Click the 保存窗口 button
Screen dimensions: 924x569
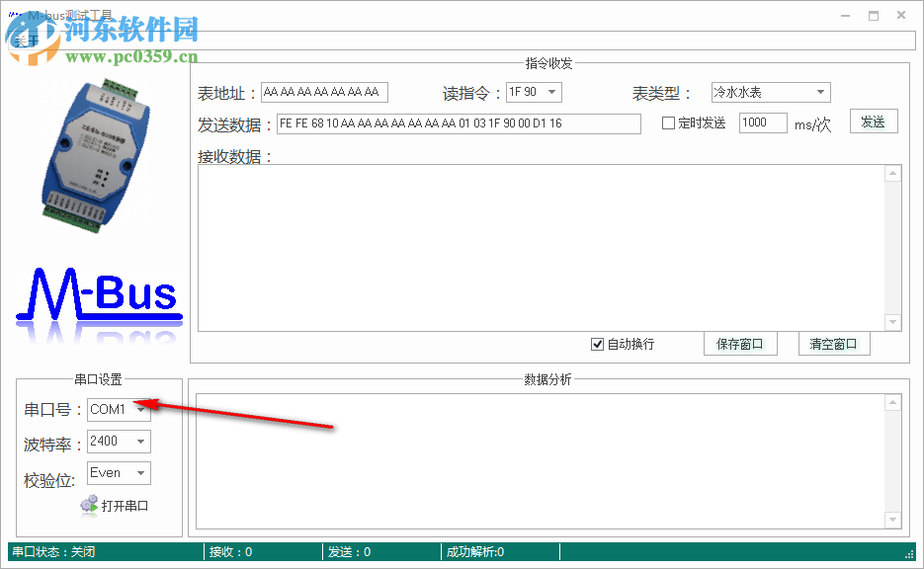point(740,344)
